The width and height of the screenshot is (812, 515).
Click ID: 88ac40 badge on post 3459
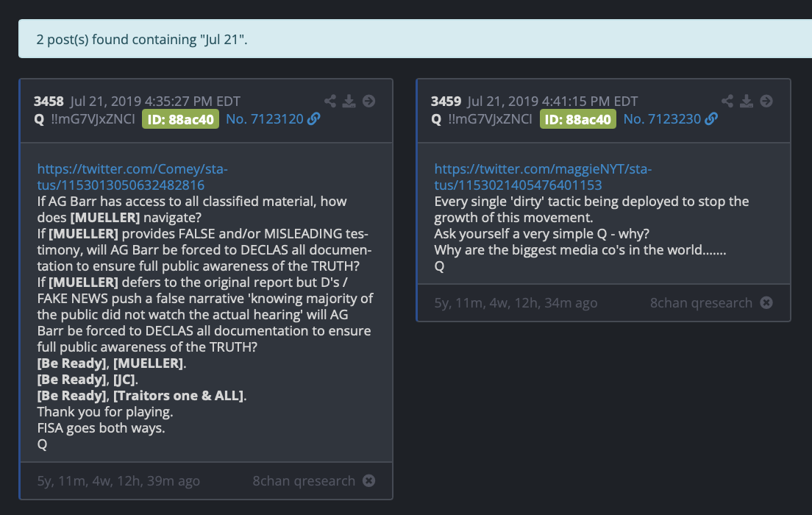(x=578, y=119)
